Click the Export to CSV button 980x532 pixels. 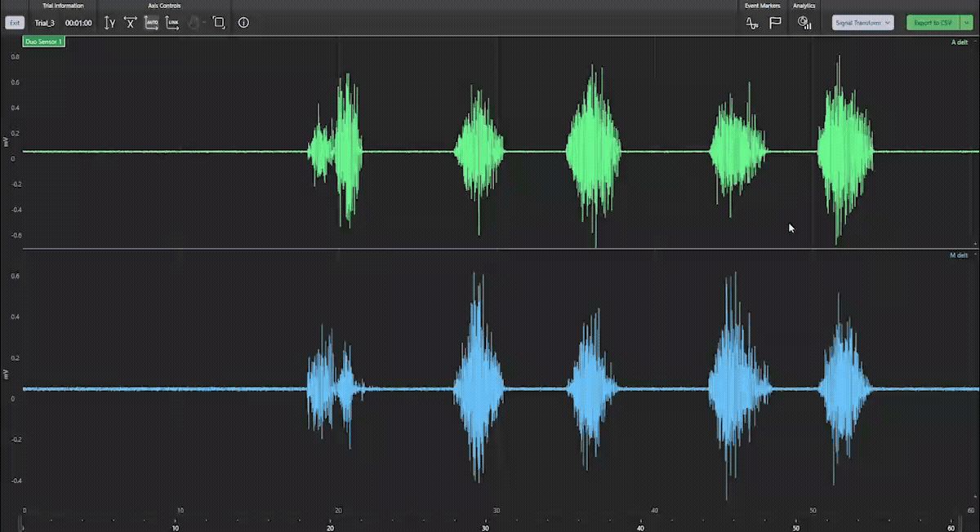(x=932, y=23)
